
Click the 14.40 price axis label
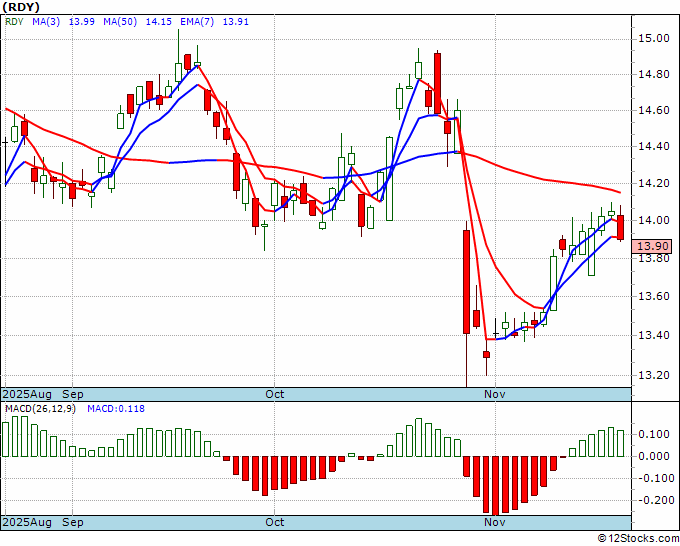654,147
